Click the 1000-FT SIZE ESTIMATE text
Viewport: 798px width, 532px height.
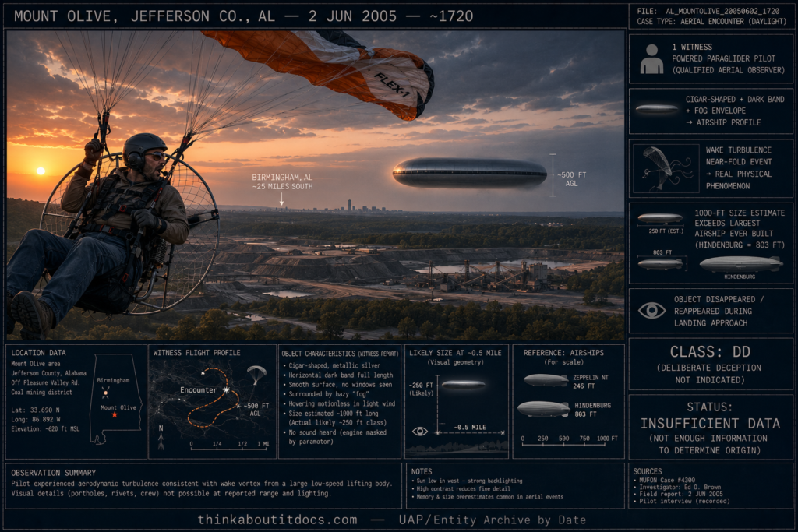click(740, 213)
